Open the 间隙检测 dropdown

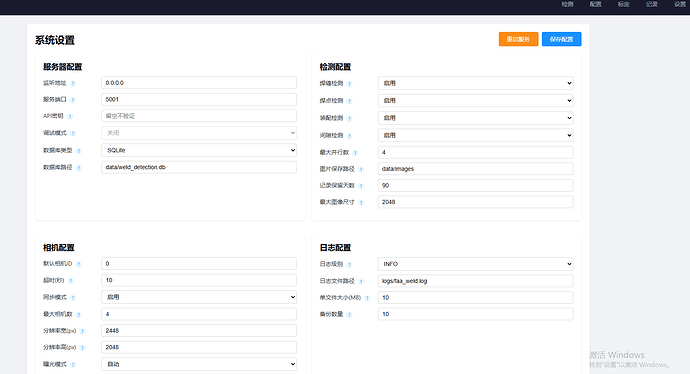pyautogui.click(x=475, y=135)
